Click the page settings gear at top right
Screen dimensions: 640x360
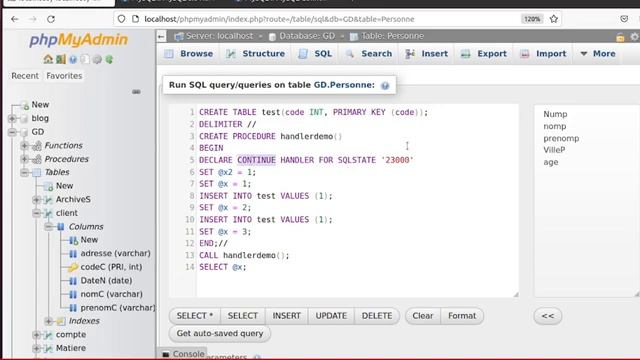point(634,37)
